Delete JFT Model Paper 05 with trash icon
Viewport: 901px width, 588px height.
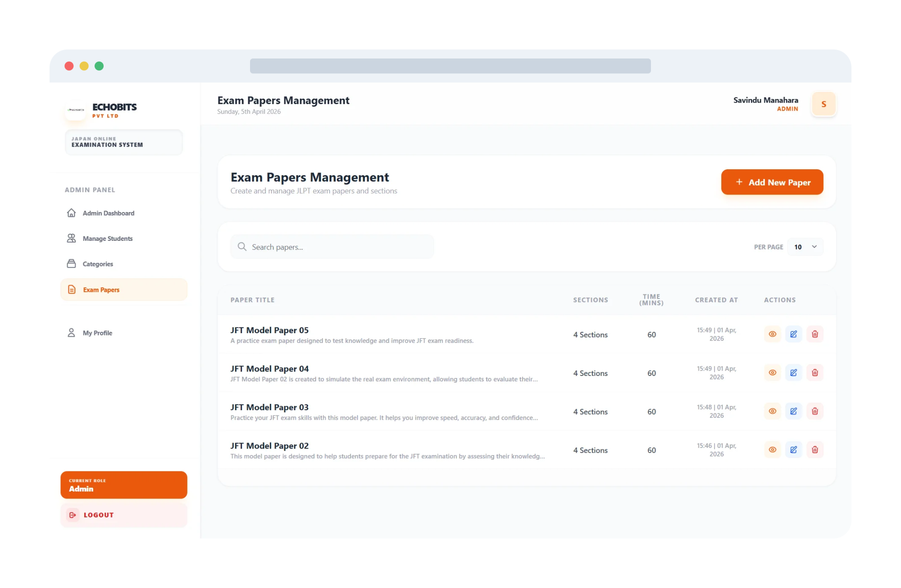click(815, 334)
